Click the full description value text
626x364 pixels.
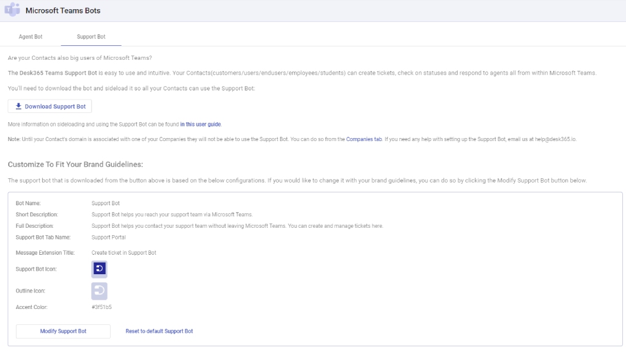(x=237, y=226)
